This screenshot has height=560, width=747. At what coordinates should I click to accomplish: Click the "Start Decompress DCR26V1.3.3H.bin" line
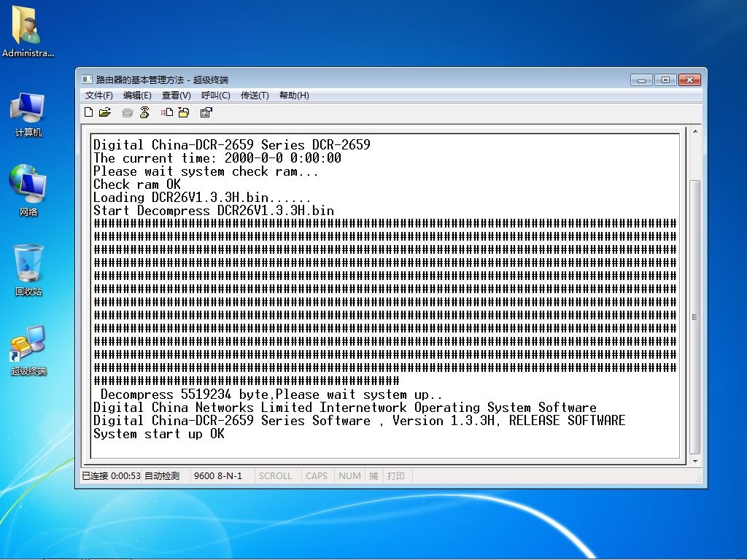tap(214, 211)
